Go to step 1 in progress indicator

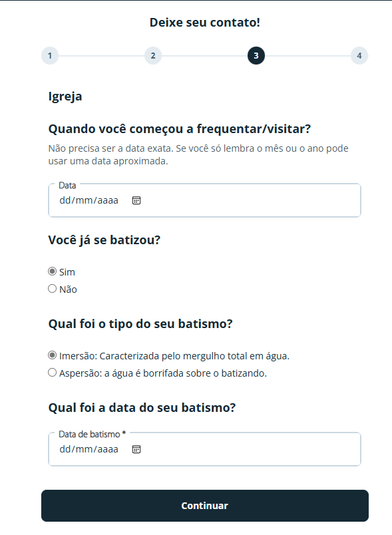(x=50, y=56)
